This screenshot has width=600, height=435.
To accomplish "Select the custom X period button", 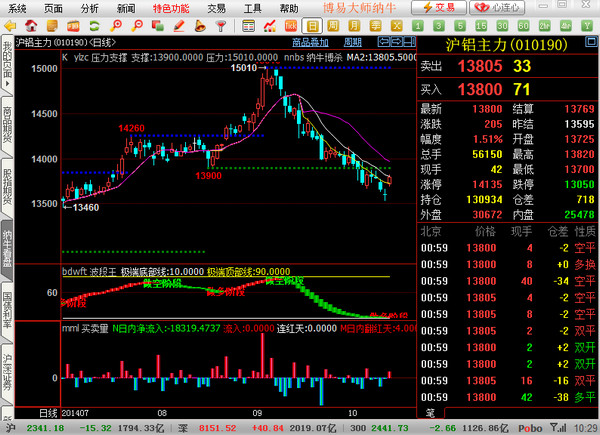I will [x=396, y=26].
